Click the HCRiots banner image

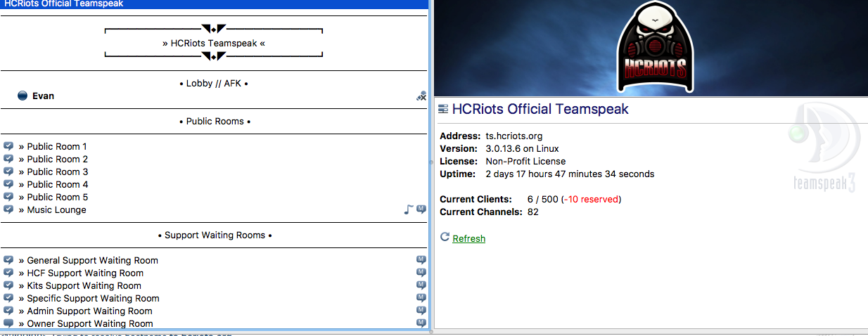[x=651, y=48]
